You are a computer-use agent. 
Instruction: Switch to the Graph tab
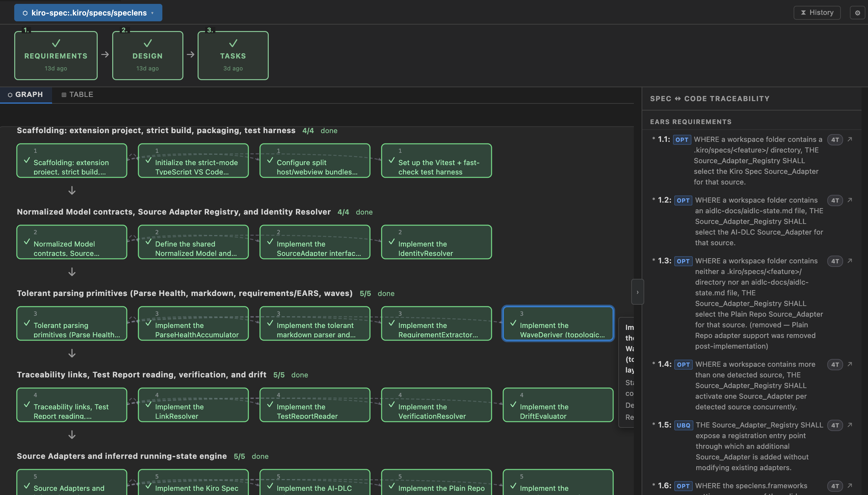pyautogui.click(x=26, y=95)
